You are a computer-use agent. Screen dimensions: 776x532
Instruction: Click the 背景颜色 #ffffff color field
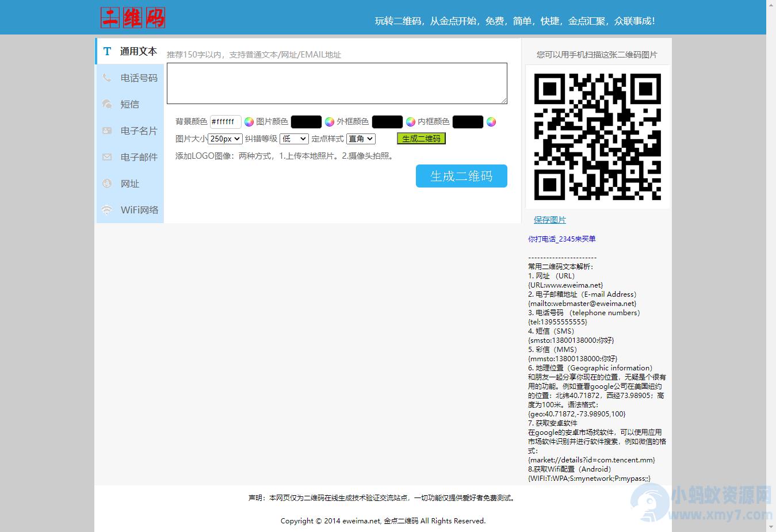[x=225, y=121]
